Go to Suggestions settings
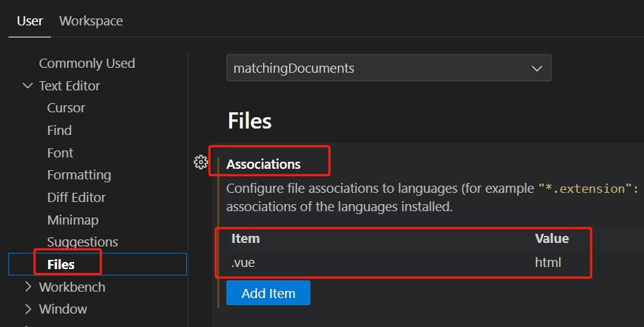Viewport: 644px width, 327px height. coord(83,242)
